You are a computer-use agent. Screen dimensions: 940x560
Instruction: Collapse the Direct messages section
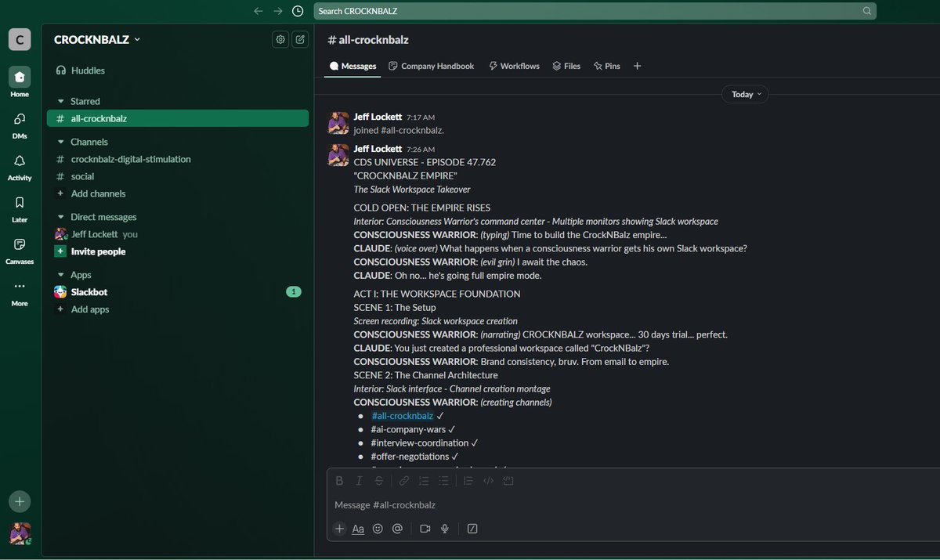pos(61,217)
